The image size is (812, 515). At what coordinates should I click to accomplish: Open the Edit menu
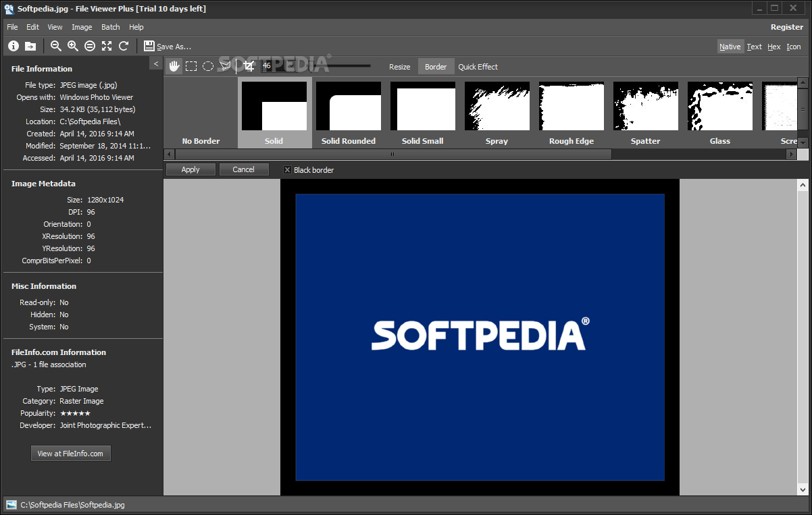coord(32,27)
